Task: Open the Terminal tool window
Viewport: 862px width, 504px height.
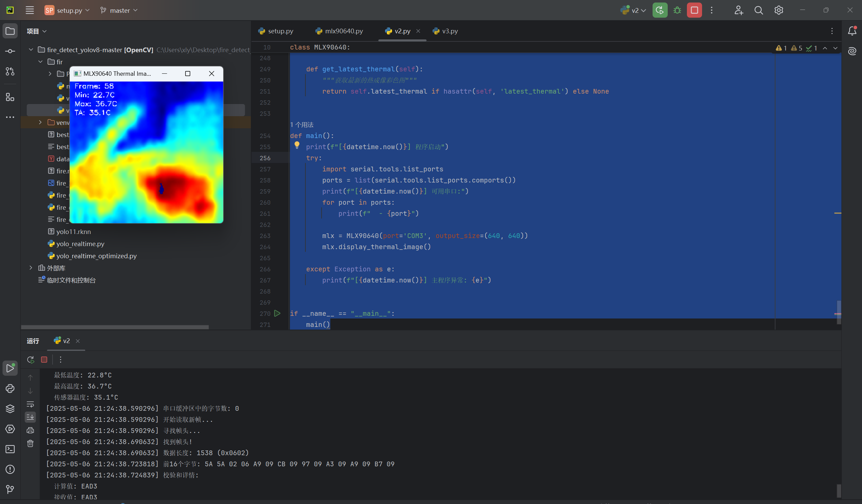Action: click(10, 449)
